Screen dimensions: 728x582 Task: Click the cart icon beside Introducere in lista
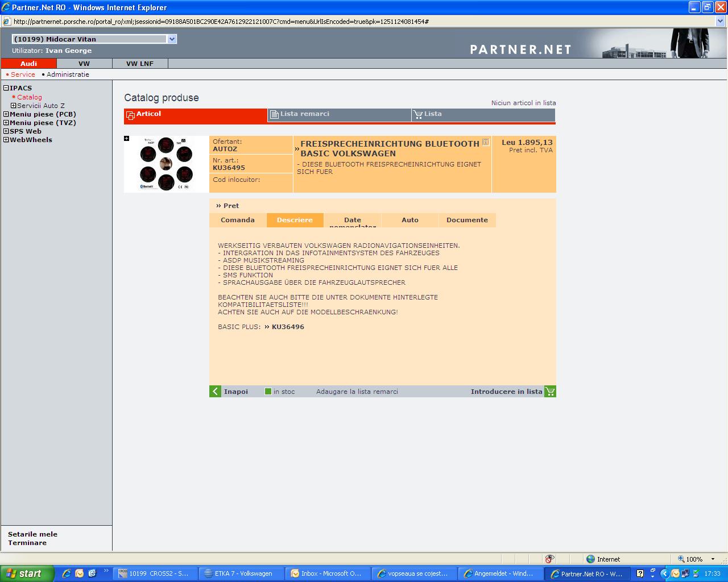(x=550, y=392)
